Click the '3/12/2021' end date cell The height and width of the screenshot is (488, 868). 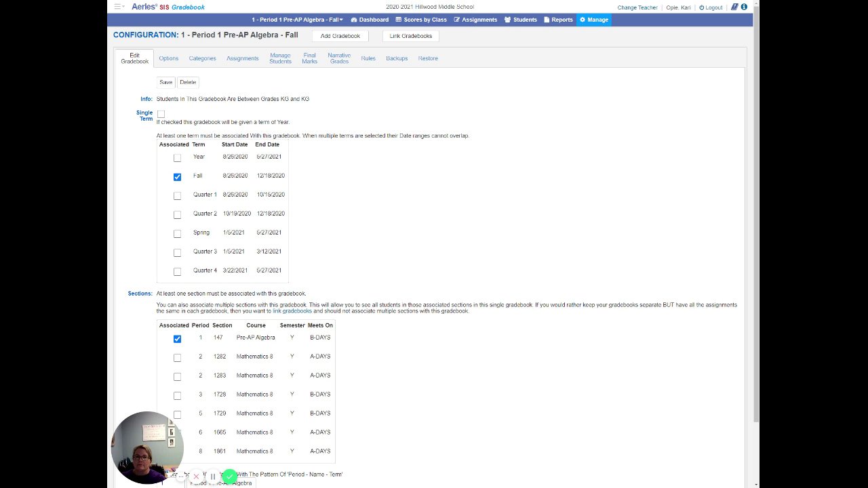(x=269, y=251)
